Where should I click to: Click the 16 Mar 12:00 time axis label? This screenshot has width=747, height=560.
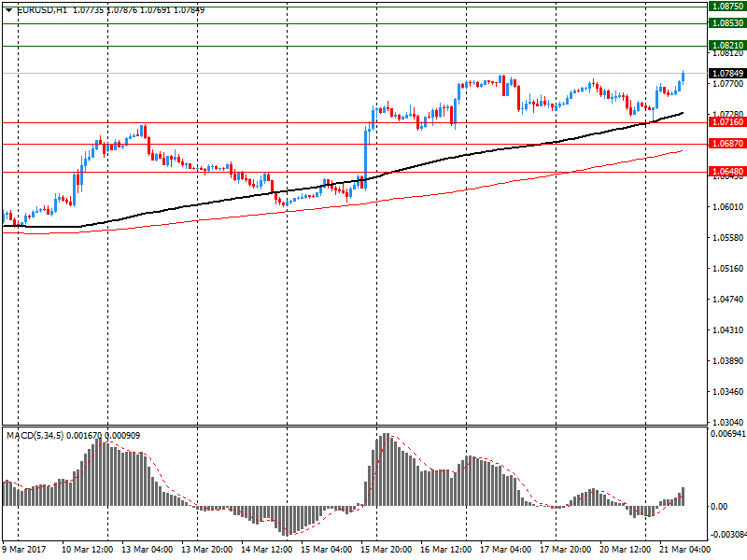tap(446, 550)
